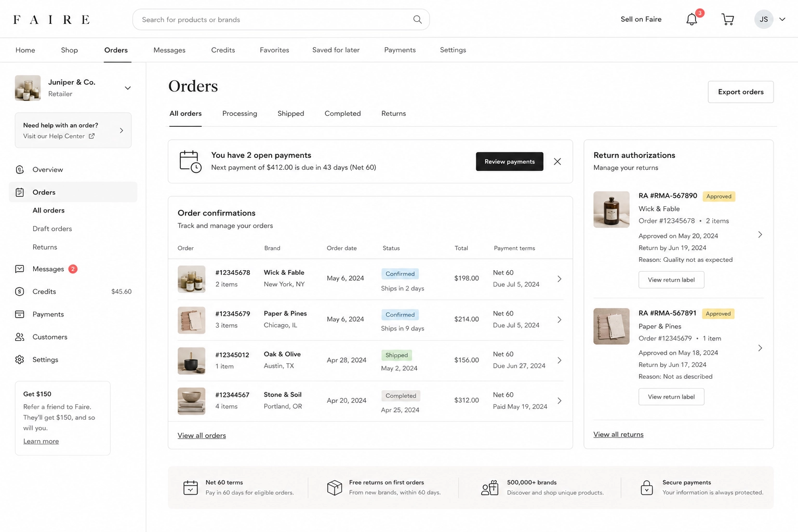
Task: Follow the View all returns link
Action: pos(618,435)
